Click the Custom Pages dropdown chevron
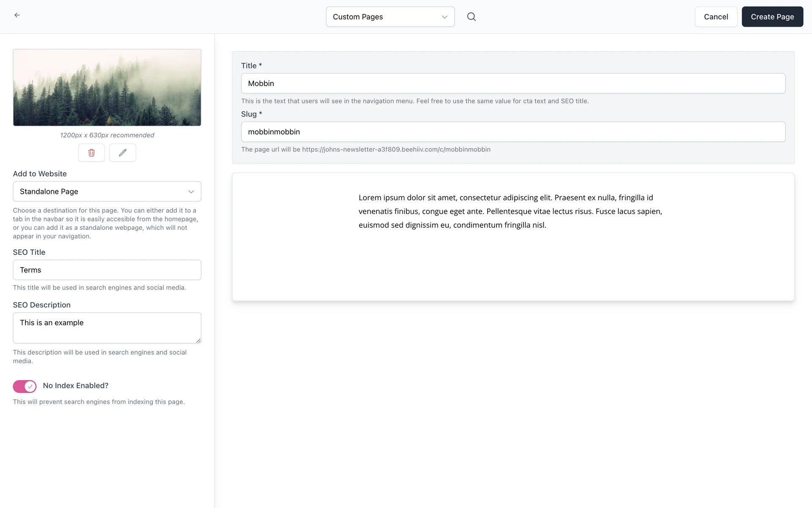This screenshot has width=812, height=508. pos(444,17)
